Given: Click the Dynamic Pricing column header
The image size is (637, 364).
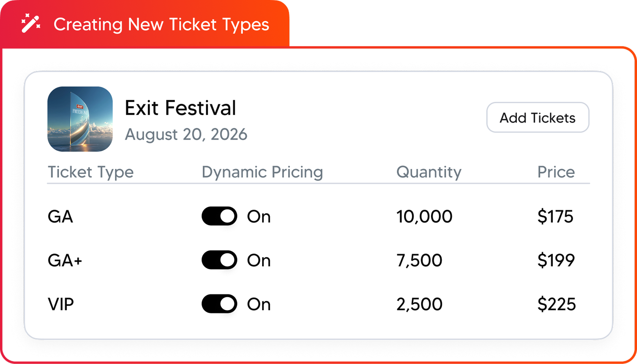Looking at the screenshot, I should (x=262, y=172).
